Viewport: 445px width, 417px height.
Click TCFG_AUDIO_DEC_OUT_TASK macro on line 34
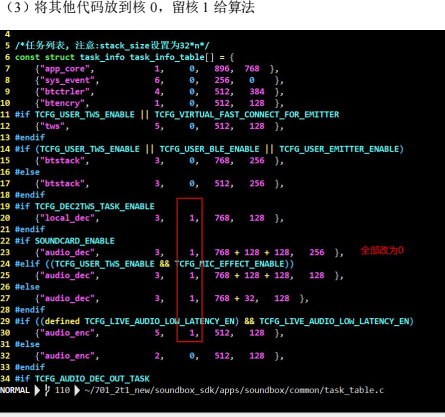pos(92,379)
